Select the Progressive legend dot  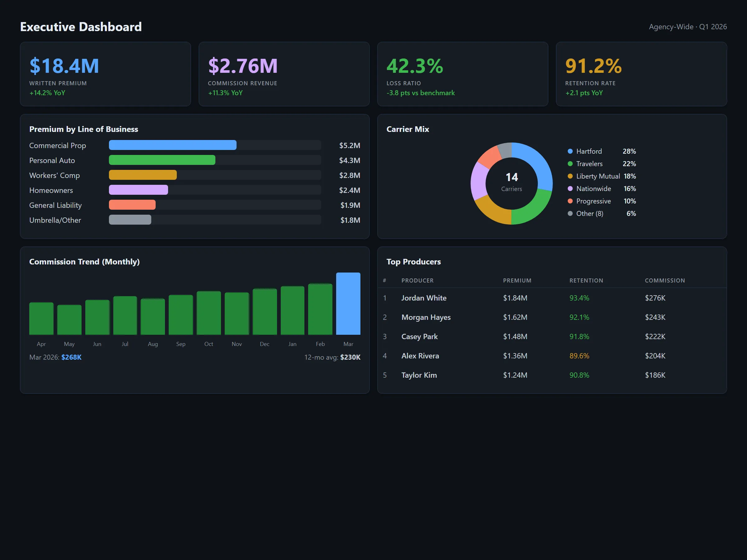coord(570,201)
